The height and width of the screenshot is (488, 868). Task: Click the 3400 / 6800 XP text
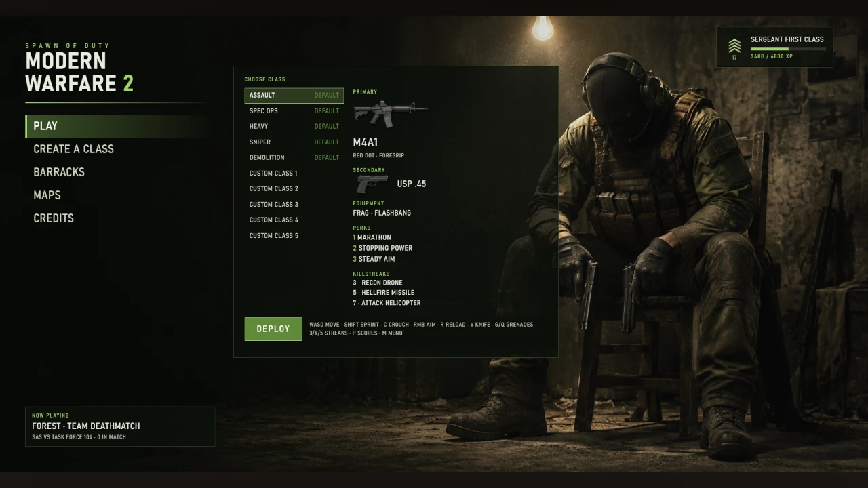click(772, 56)
